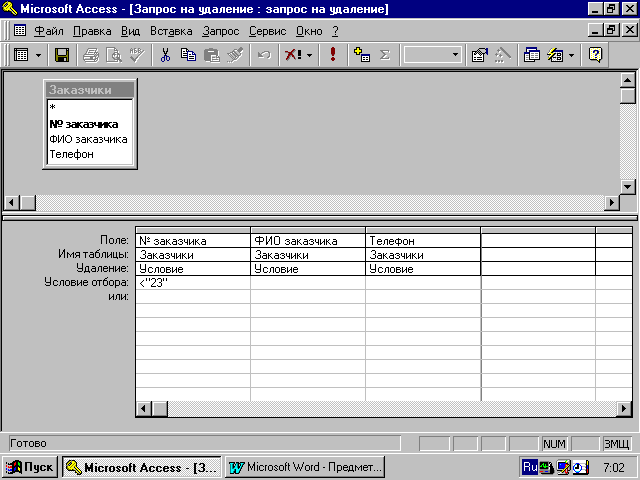Click the Query Type delete icon
Image resolution: width=640 pixels, height=480 pixels.
(293, 55)
